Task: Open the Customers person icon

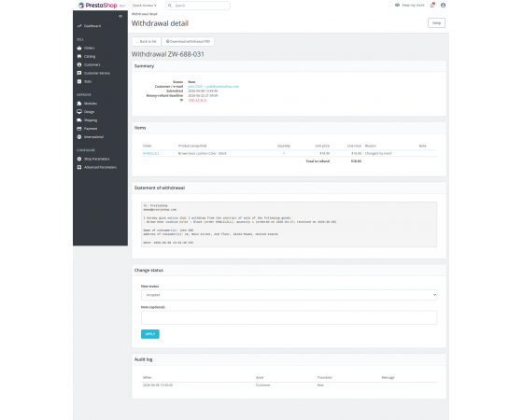Action: (x=79, y=64)
